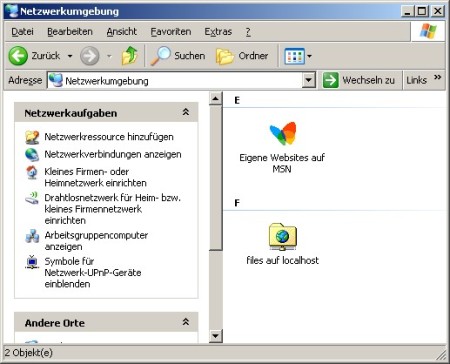Image resolution: width=450 pixels, height=364 pixels.
Task: Click Netzwerkressource hinzufügen link
Action: point(109,137)
